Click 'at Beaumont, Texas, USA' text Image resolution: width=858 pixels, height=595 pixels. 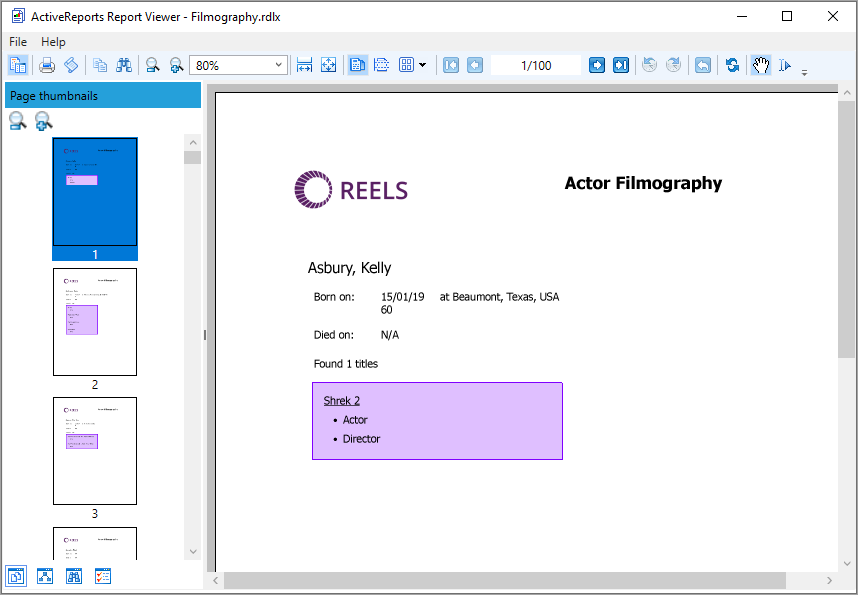pos(499,297)
